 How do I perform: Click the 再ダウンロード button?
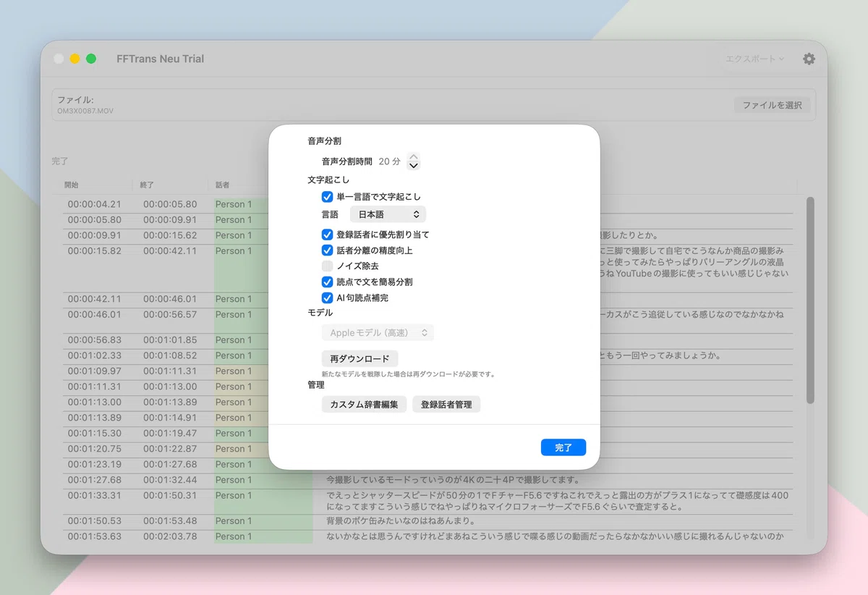click(x=359, y=359)
